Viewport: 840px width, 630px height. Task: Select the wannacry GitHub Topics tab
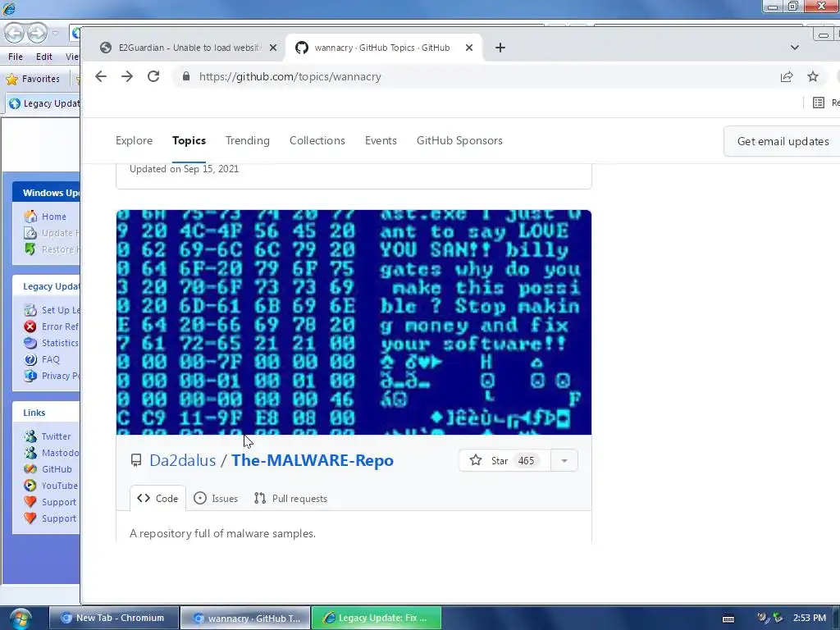point(384,48)
